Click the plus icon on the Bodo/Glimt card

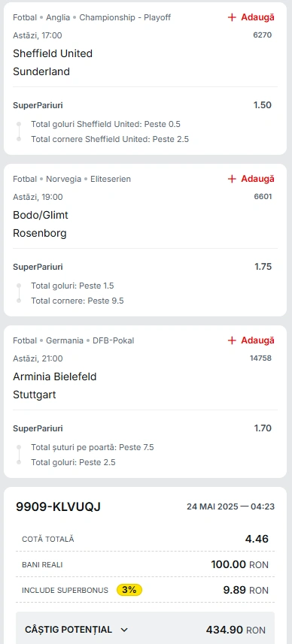click(232, 179)
